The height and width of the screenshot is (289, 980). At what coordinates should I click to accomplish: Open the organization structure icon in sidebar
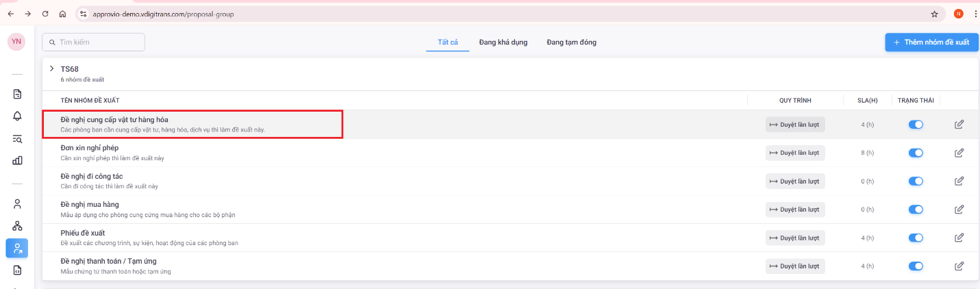(17, 225)
